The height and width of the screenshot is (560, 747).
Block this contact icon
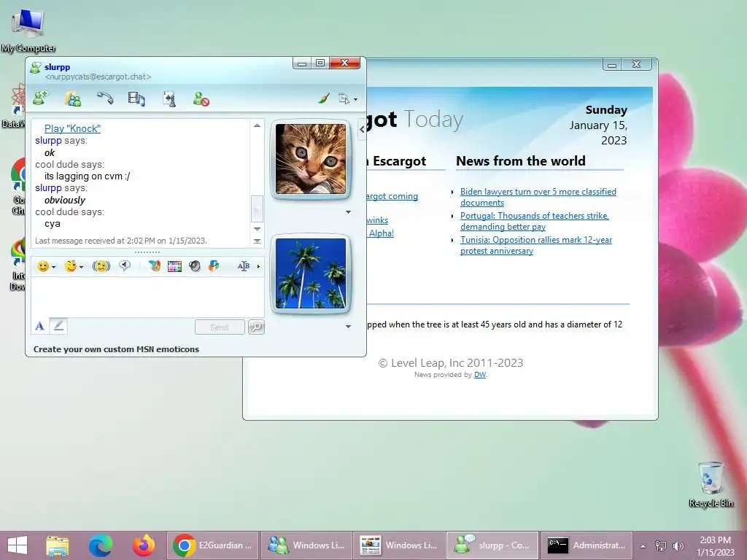201,98
